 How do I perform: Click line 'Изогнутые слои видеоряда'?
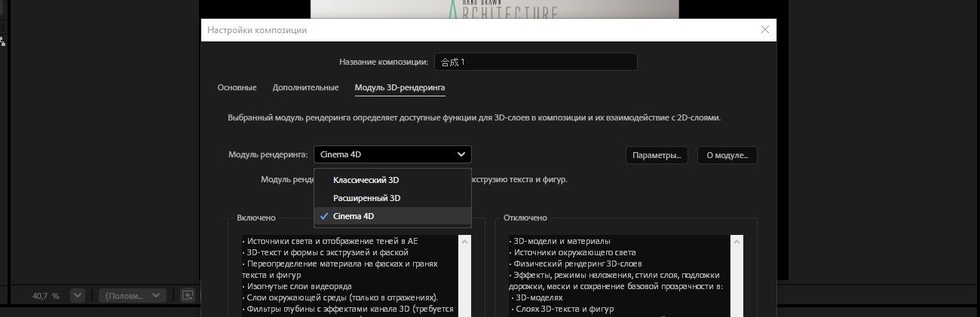[297, 286]
